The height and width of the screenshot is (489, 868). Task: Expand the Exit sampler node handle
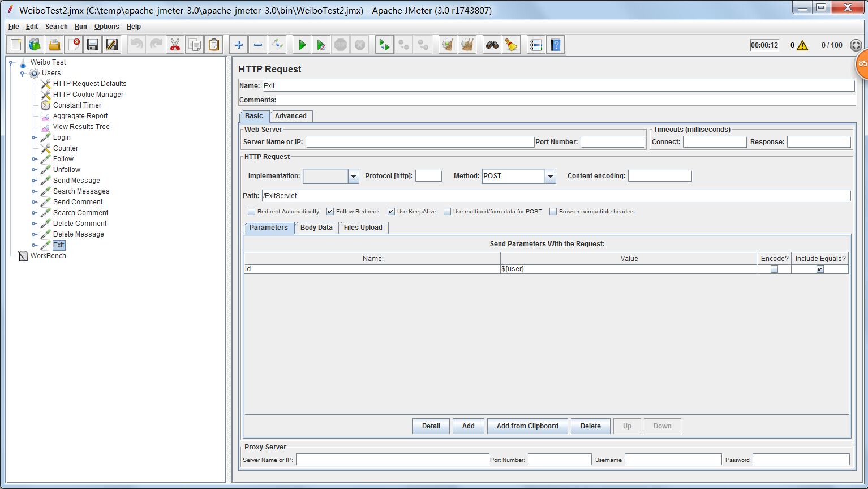click(x=35, y=245)
